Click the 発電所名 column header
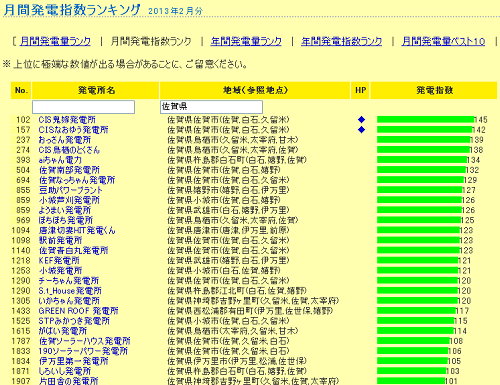Image resolution: width=500 pixels, height=385 pixels. [95, 90]
